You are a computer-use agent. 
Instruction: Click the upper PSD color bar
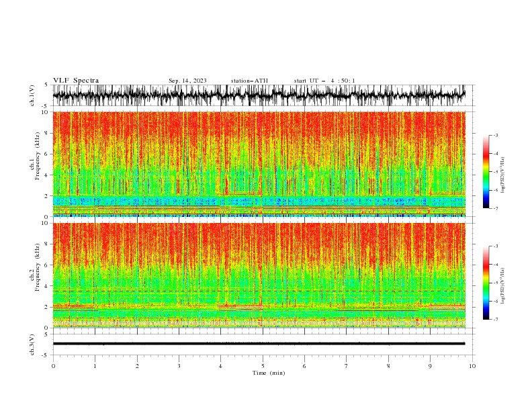(486, 172)
